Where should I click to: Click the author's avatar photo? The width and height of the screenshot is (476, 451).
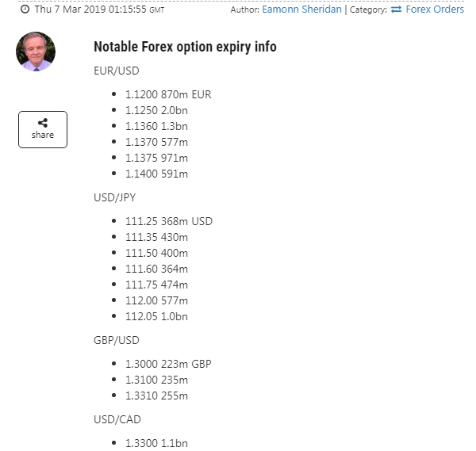click(36, 52)
